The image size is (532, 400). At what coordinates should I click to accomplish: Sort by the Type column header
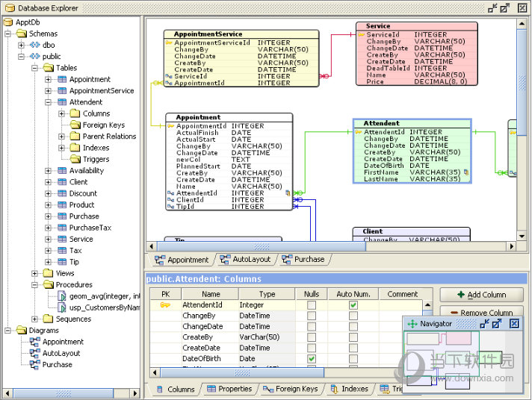pos(267,294)
